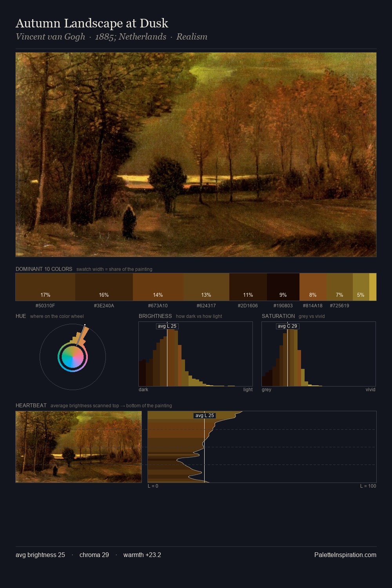This screenshot has width=392, height=588.
Task: Click the HEARTBEAT section heading
Action: (x=31, y=405)
